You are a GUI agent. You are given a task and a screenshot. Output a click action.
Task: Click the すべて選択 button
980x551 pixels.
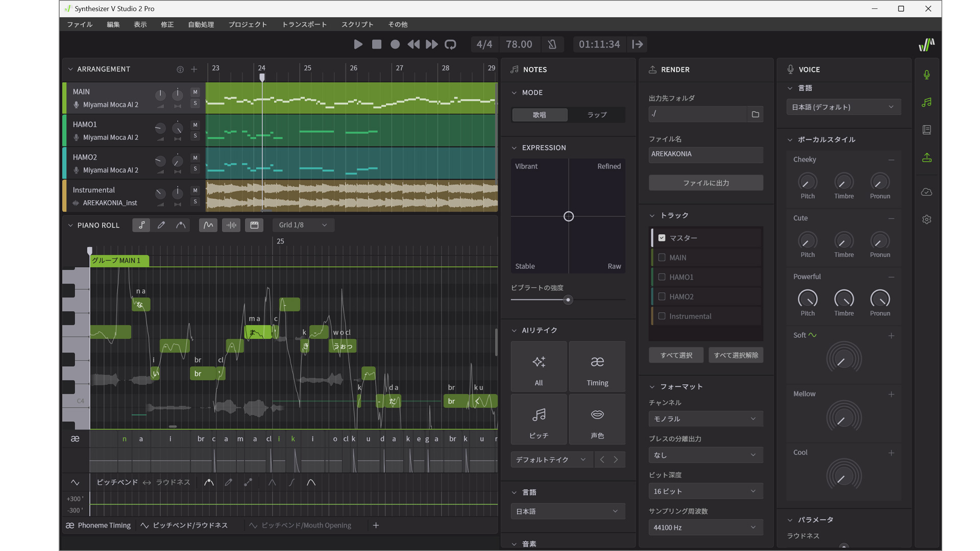676,355
